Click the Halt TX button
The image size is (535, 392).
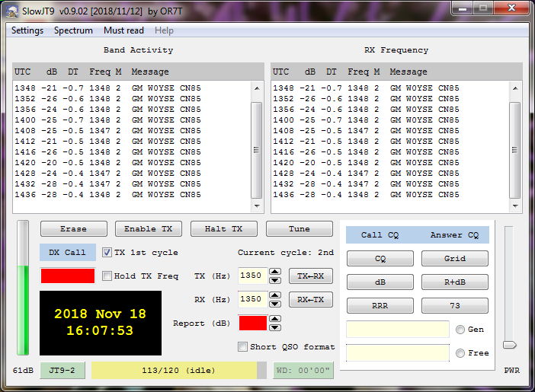click(224, 228)
